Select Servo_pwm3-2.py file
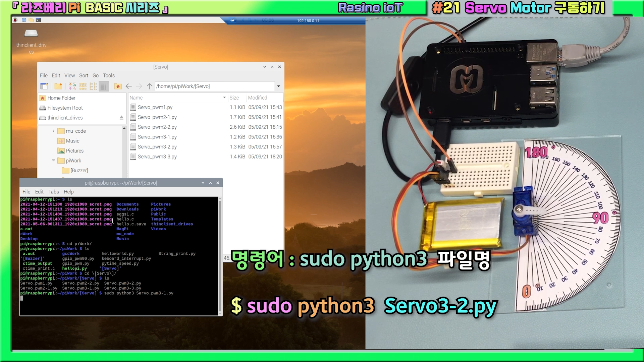 tap(157, 147)
